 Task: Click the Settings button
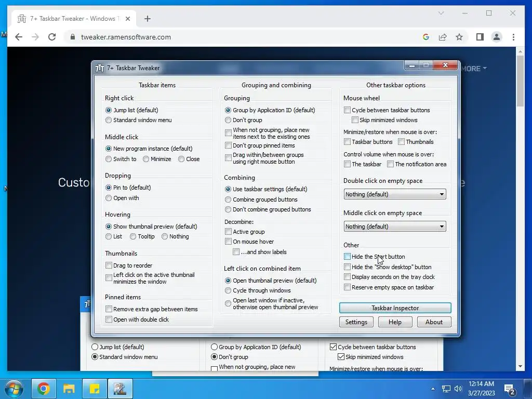click(356, 322)
